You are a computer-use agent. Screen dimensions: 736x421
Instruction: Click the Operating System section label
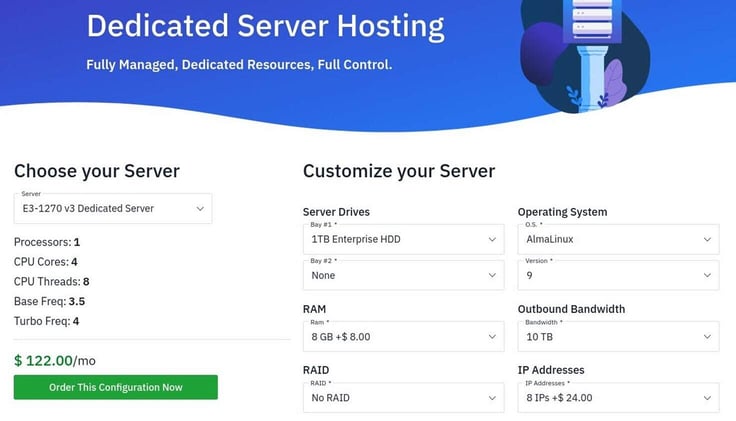point(562,212)
